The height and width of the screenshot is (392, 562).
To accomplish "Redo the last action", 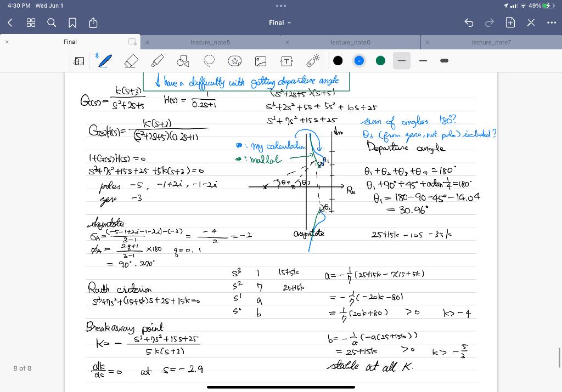I will [489, 23].
